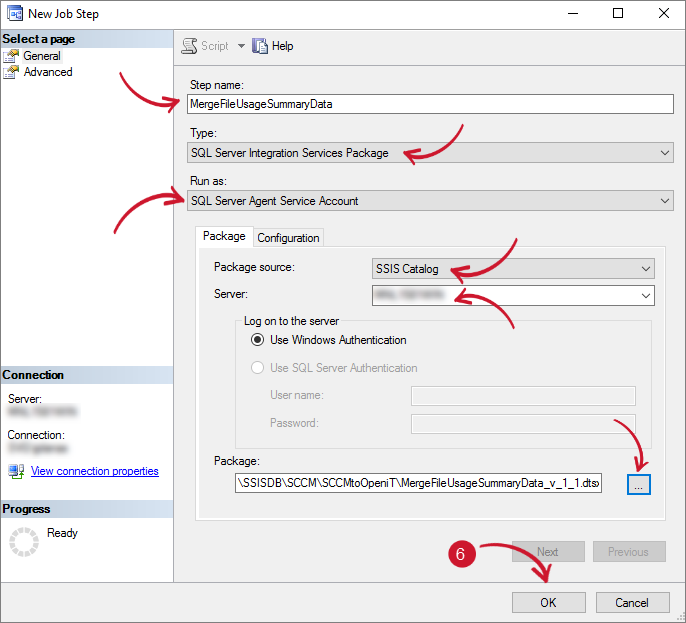Screen dimensions: 686x623
Task: Open the Help icon in toolbar
Action: 260,46
